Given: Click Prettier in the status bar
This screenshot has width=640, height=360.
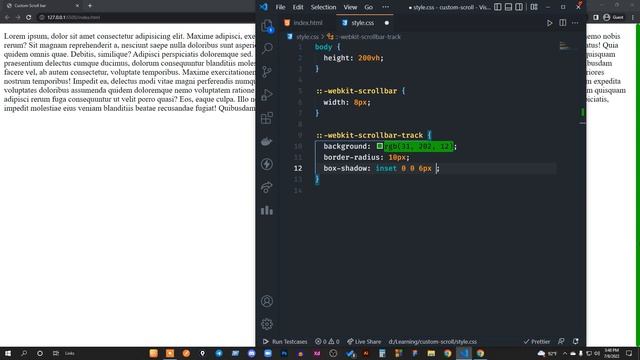Looking at the screenshot, I should tap(537, 342).
